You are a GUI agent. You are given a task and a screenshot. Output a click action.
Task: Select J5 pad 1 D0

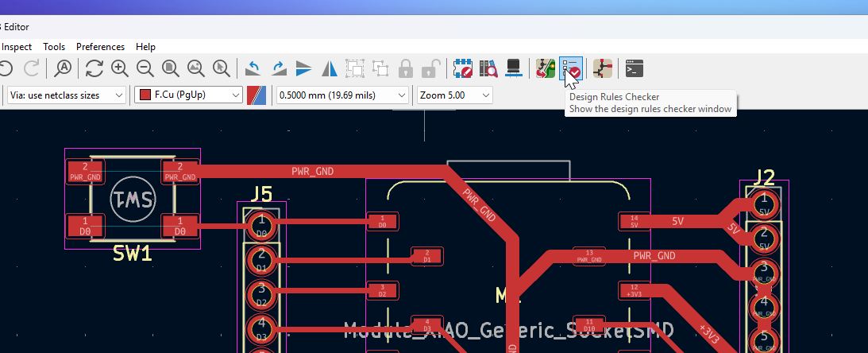[262, 224]
